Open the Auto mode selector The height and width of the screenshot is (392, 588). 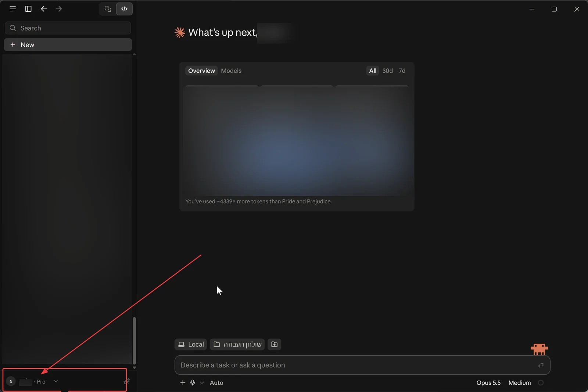point(216,383)
